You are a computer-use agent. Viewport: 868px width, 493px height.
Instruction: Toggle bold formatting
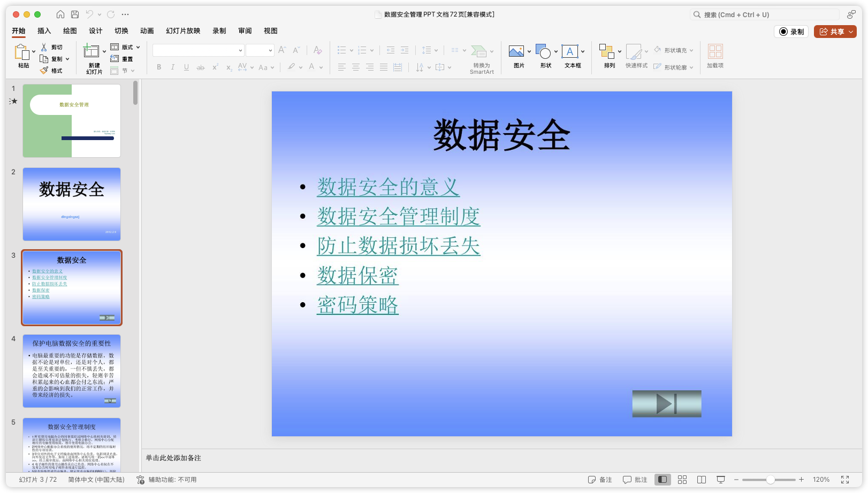coord(158,67)
